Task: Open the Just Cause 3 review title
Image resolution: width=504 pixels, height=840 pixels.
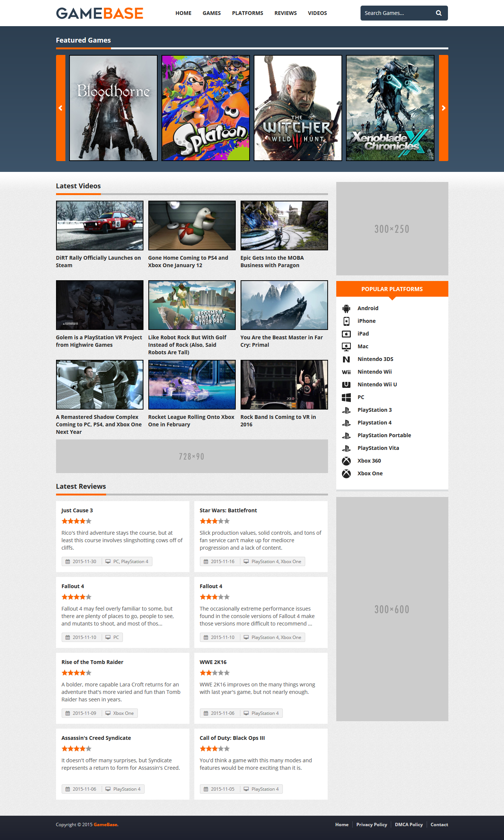Action: pyautogui.click(x=77, y=510)
